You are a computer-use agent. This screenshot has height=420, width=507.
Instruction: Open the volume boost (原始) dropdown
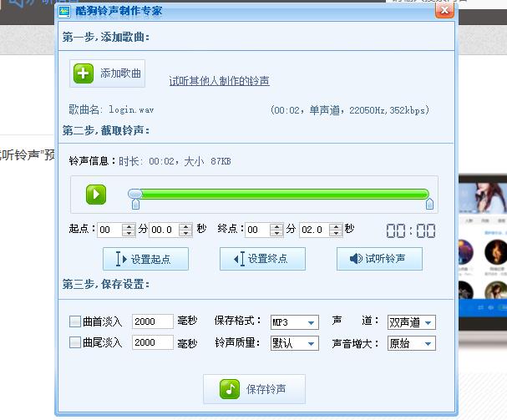(412, 343)
